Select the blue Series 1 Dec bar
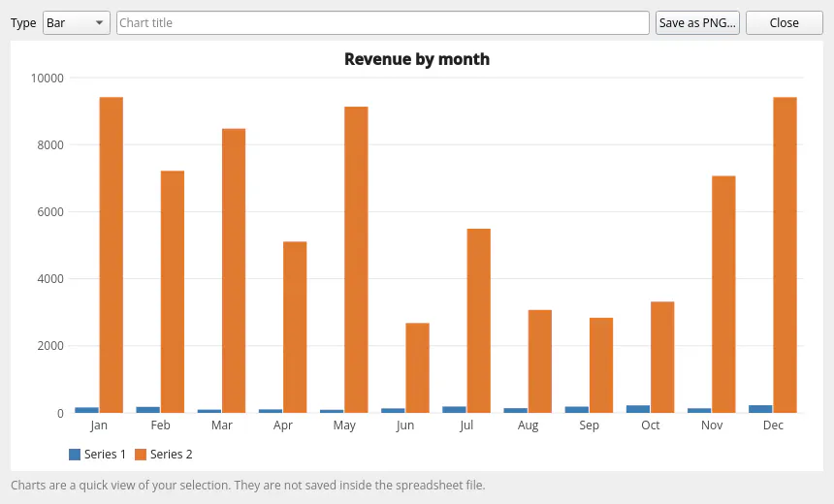 tap(760, 409)
